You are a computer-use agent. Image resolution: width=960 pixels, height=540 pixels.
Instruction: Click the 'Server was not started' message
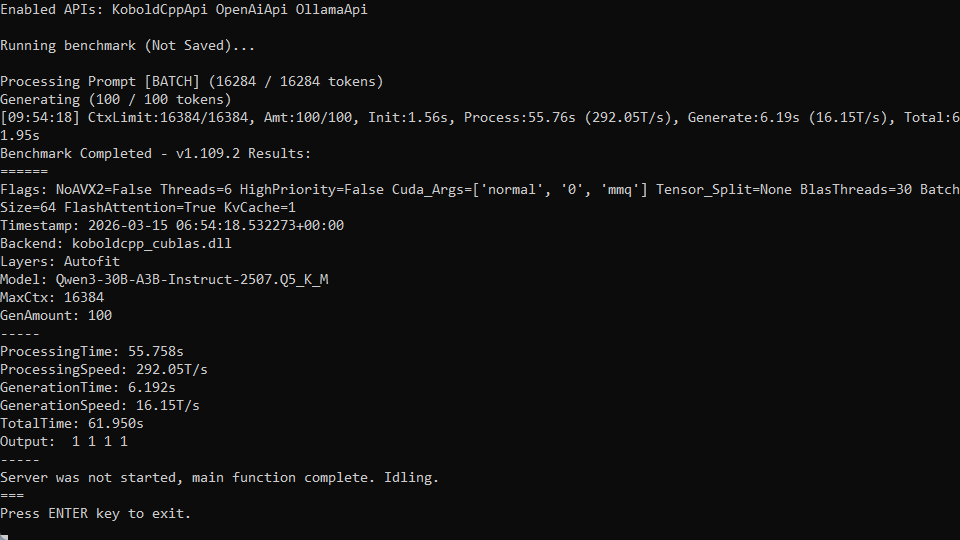tap(220, 478)
